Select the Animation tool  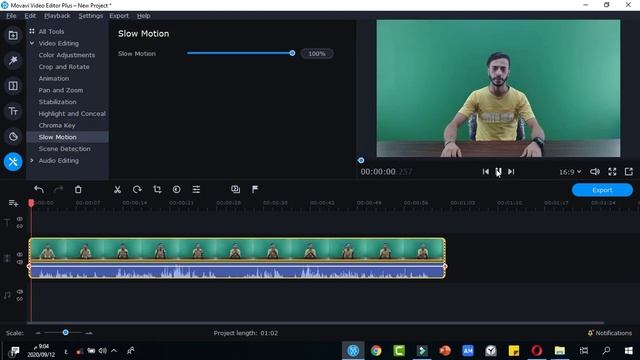[53, 78]
